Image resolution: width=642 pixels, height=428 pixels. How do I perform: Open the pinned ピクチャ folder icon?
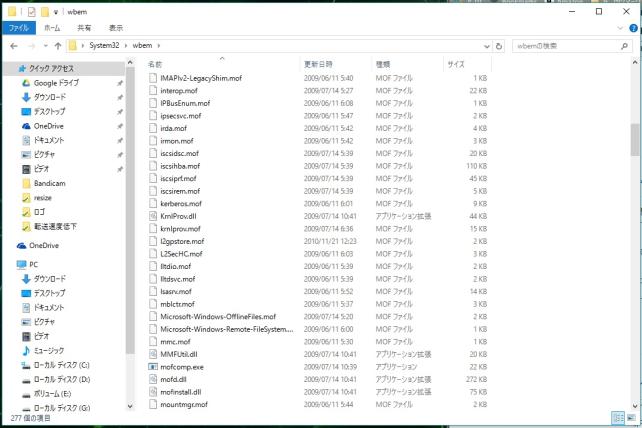26,154
